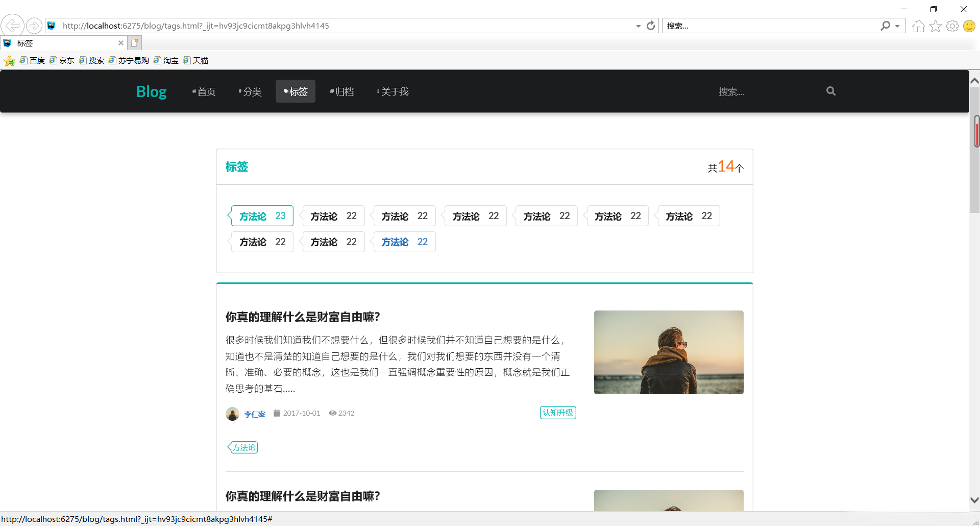The height and width of the screenshot is (526, 980).
Task: Click the 李仁密 author avatar
Action: (232, 414)
